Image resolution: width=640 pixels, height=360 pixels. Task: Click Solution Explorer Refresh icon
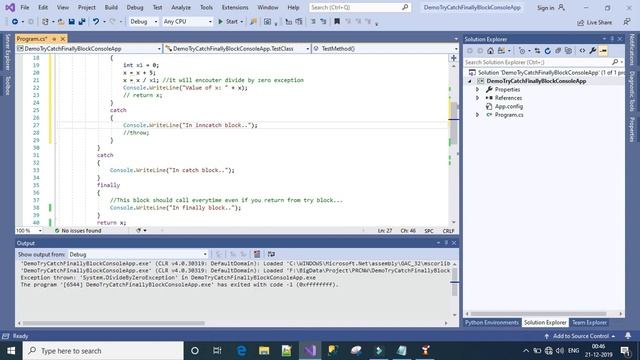pyautogui.click(x=548, y=51)
